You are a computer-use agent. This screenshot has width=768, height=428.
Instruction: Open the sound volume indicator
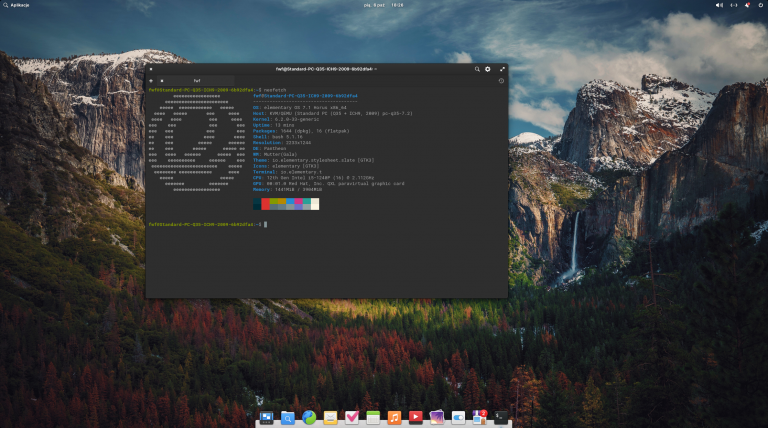719,5
